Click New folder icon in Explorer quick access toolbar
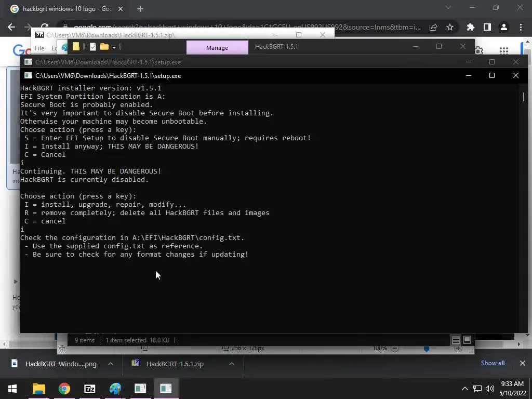This screenshot has width=532, height=399. pos(104,46)
